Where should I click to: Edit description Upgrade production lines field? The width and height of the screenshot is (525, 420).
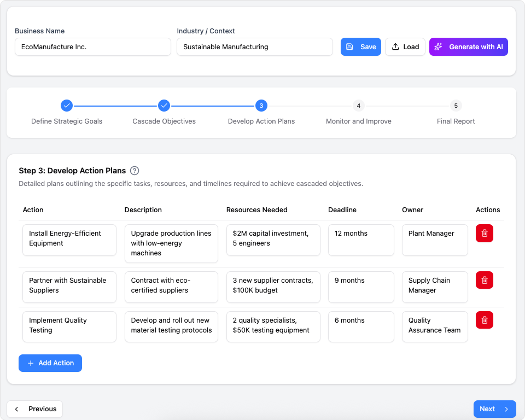(171, 243)
